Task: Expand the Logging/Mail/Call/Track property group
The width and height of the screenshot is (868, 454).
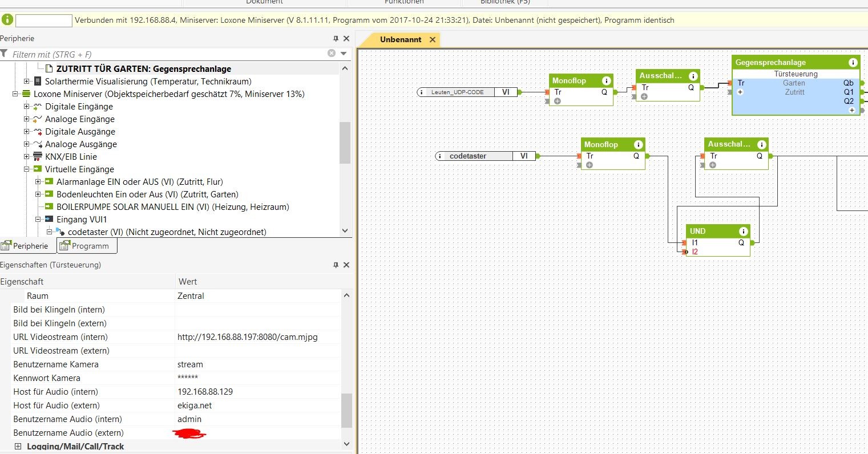Action: [18, 447]
